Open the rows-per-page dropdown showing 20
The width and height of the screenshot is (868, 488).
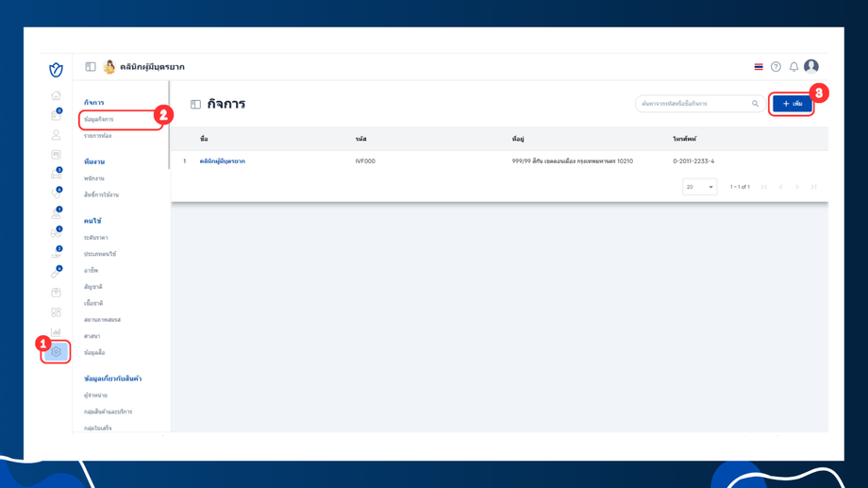pyautogui.click(x=699, y=187)
